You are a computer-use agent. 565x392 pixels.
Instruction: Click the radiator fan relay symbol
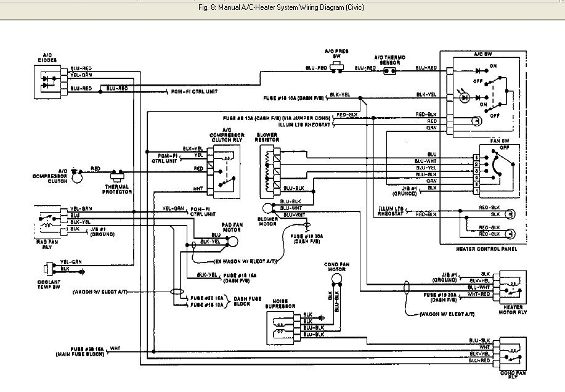pyautogui.click(x=47, y=223)
